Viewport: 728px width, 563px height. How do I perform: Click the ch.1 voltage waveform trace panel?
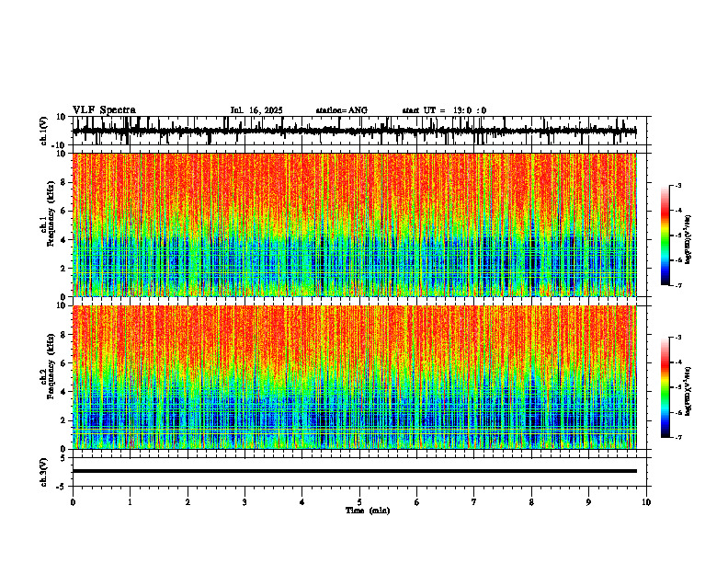coord(361,131)
